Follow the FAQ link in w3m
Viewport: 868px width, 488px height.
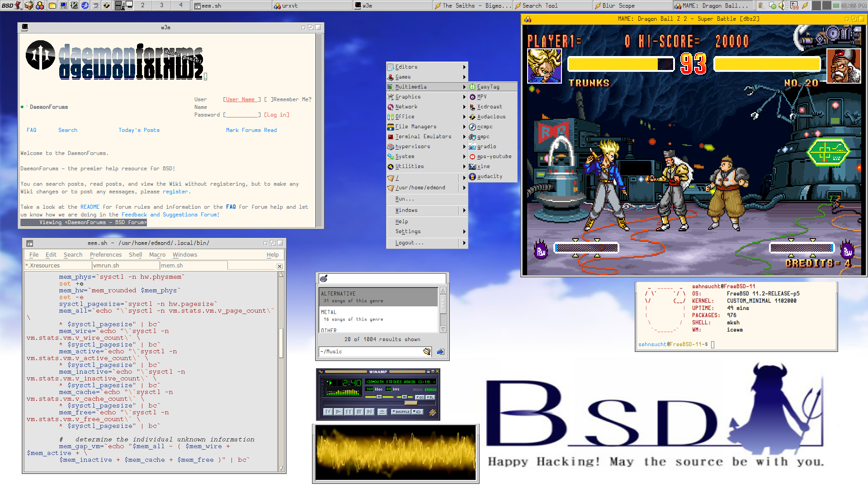(x=31, y=130)
